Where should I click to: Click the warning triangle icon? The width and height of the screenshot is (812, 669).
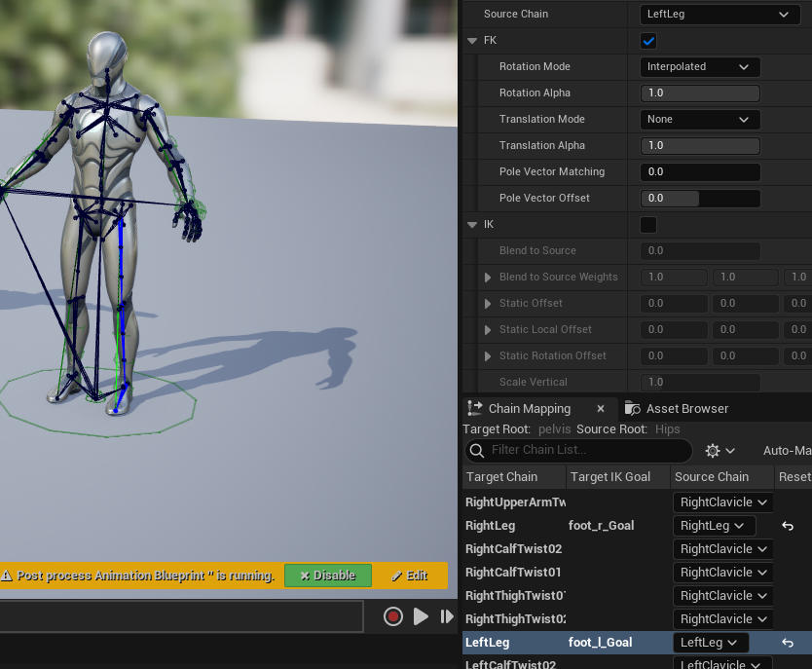click(7, 576)
